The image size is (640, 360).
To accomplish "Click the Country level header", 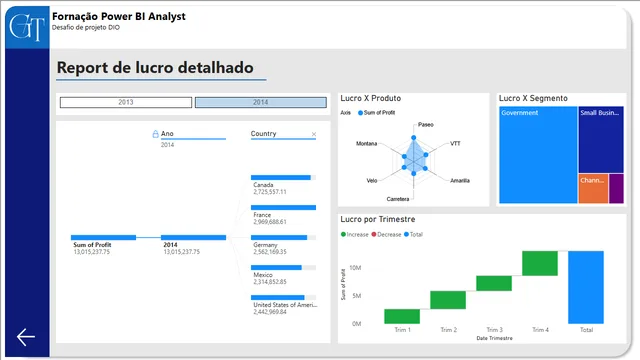I will pos(263,133).
